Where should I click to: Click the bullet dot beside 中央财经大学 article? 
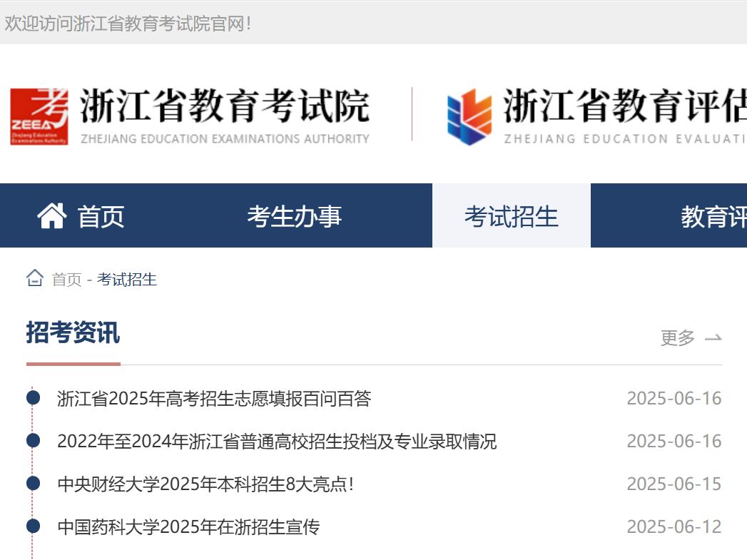coord(34,484)
